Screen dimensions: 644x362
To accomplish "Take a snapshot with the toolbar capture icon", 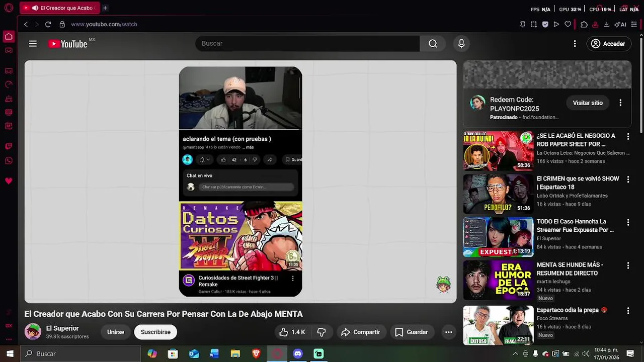I will click(x=534, y=24).
